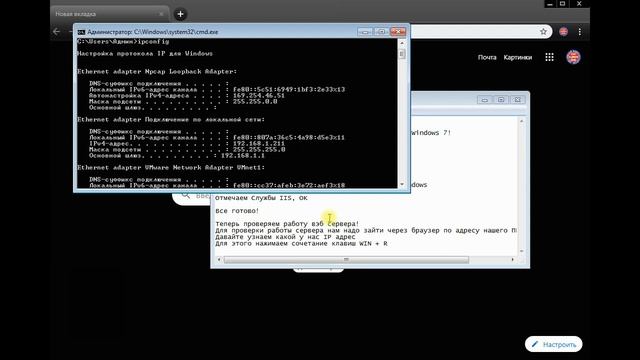
Task: Click 'Теперь проверяем работу вэб сервера!' line
Action: point(287,224)
